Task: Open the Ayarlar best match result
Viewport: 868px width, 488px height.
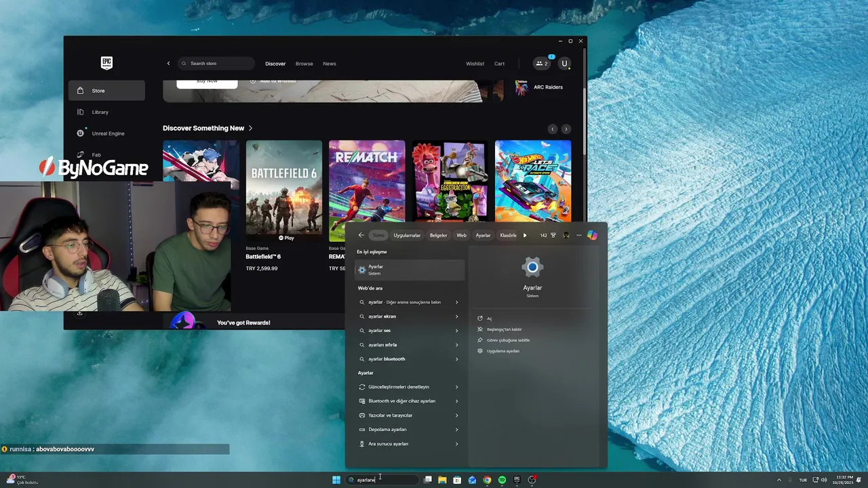Action: tap(410, 270)
